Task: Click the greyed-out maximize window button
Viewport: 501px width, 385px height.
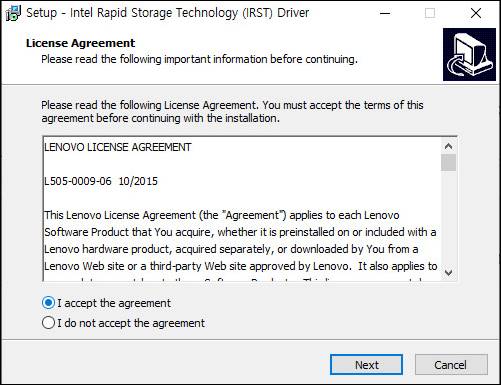Action: [x=430, y=13]
